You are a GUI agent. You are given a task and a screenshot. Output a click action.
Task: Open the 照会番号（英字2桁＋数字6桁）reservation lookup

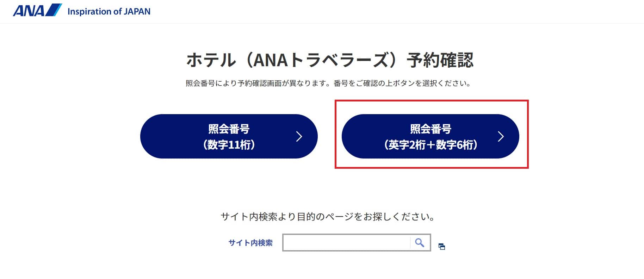click(430, 136)
